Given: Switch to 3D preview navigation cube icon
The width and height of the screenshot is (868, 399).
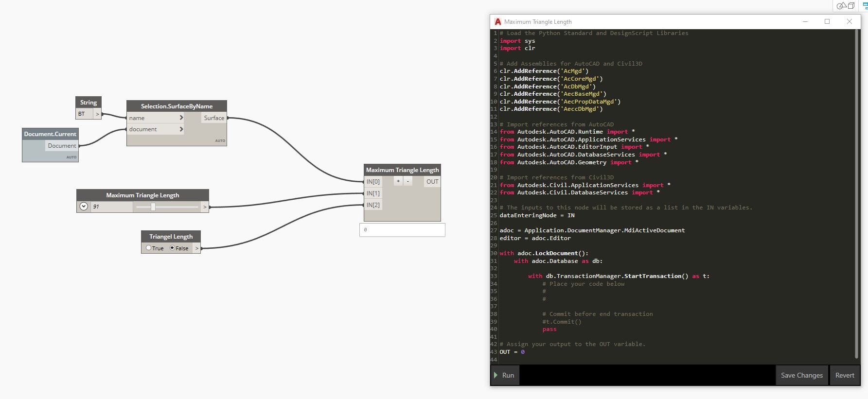Looking at the screenshot, I should 851,6.
